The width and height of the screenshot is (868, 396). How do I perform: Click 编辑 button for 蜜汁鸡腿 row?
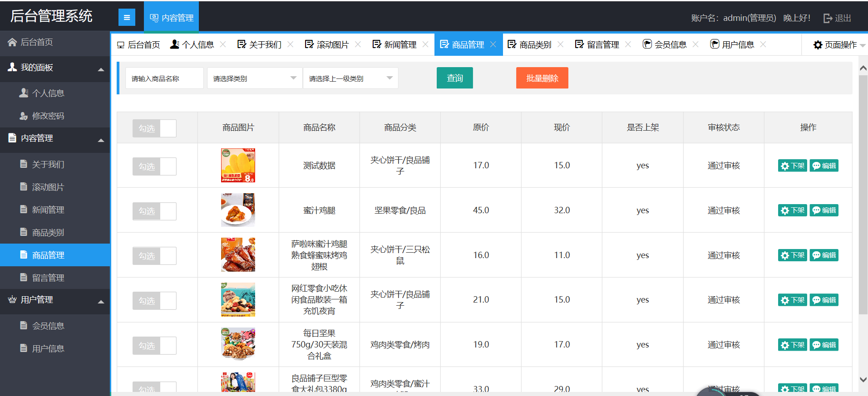(x=824, y=210)
